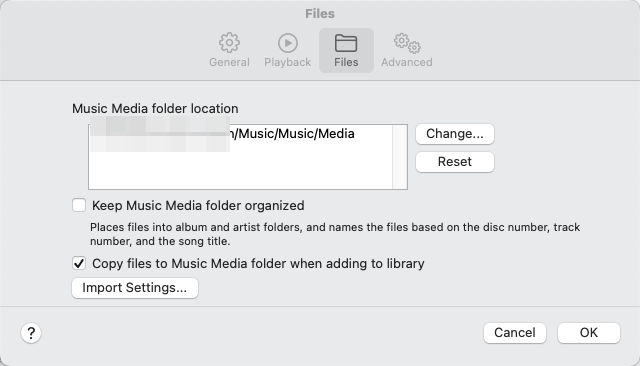Enable Keep Music Media folder organized
Image resolution: width=640 pixels, height=366 pixels.
(x=79, y=205)
